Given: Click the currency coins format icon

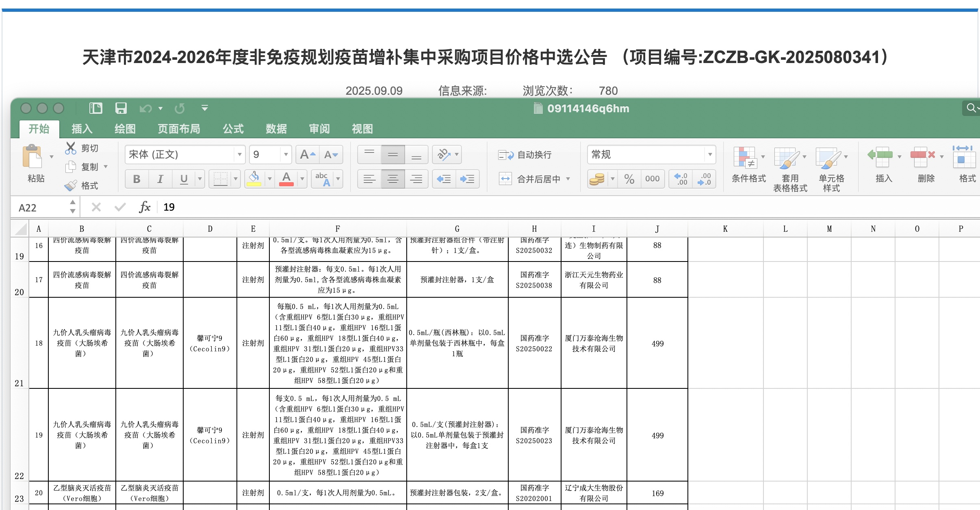Looking at the screenshot, I should coord(597,179).
